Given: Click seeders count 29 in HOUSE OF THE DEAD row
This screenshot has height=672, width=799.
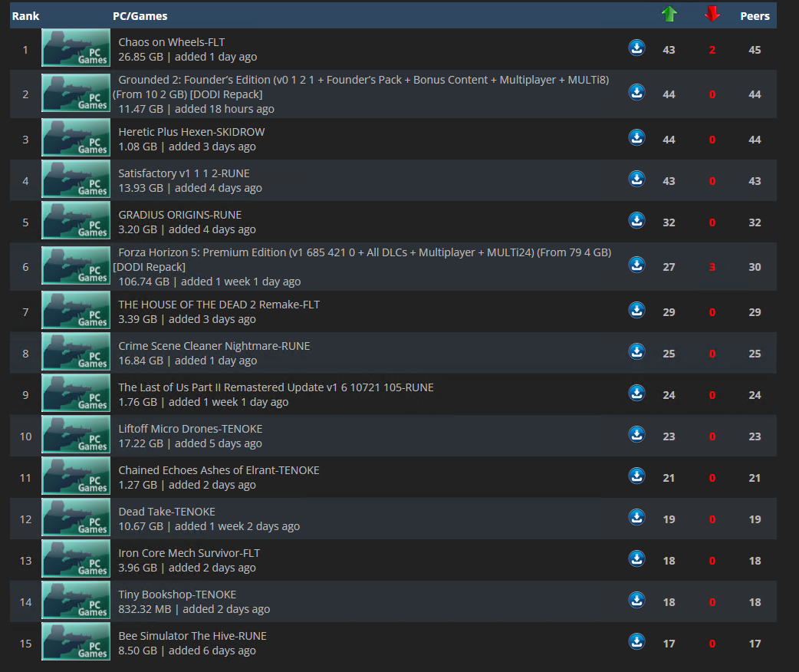Looking at the screenshot, I should (669, 312).
